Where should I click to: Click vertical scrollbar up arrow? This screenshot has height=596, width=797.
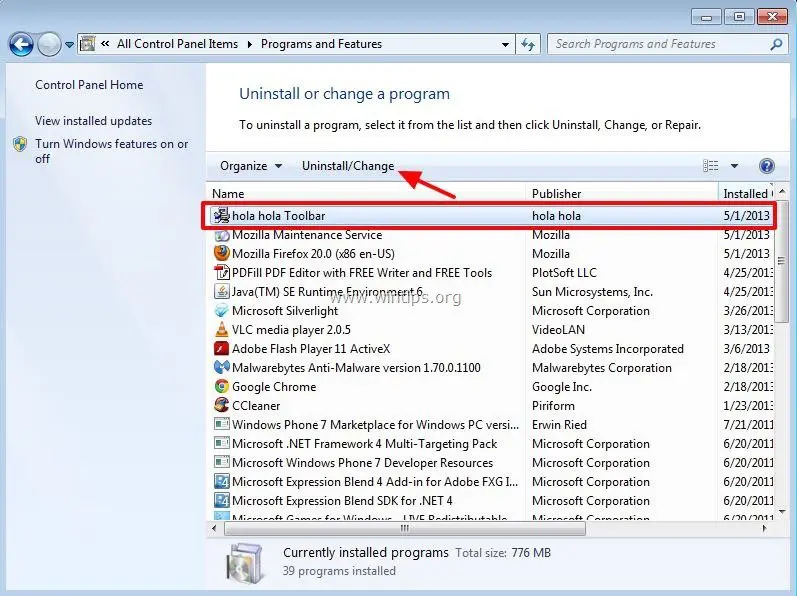pos(782,192)
